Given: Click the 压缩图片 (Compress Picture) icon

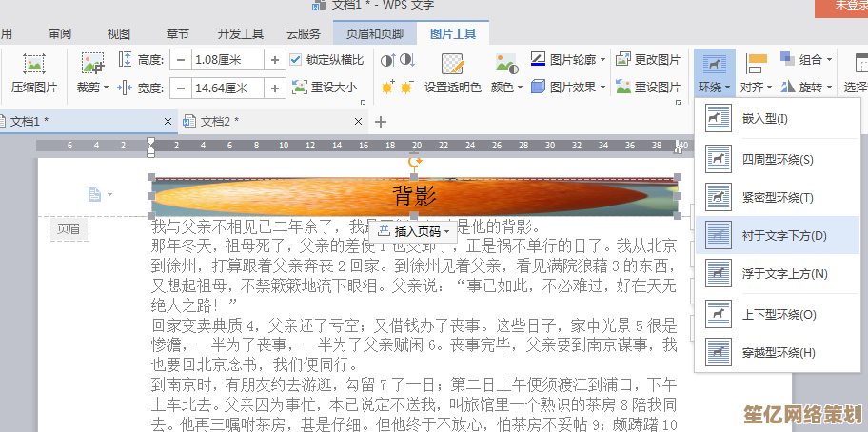Looking at the screenshot, I should click(x=34, y=66).
